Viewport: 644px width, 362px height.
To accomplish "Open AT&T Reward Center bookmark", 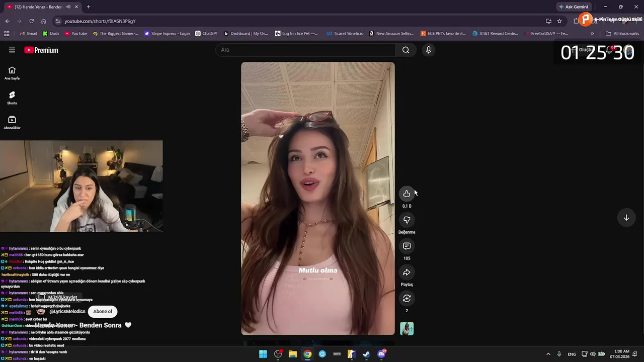I will point(495,34).
